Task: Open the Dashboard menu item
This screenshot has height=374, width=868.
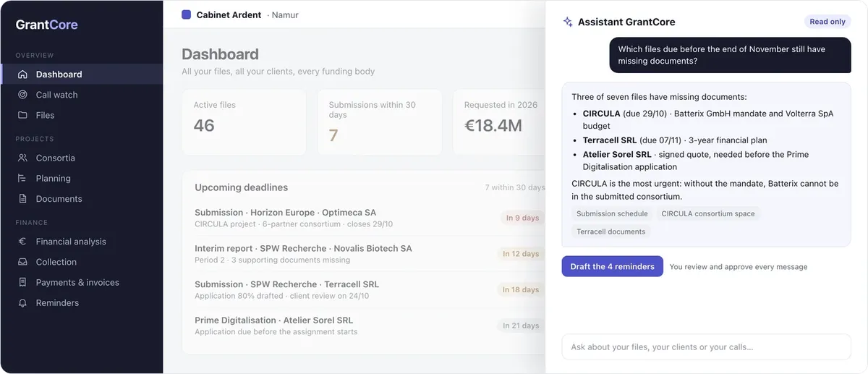Action: [82, 75]
